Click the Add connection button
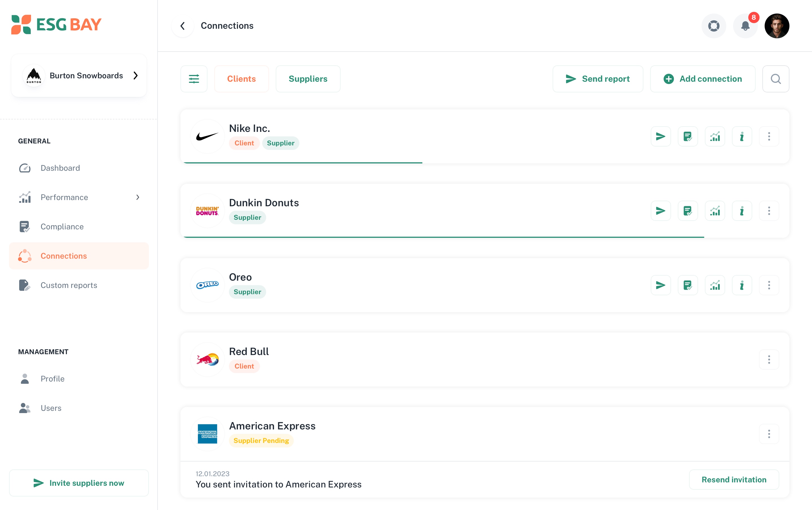The width and height of the screenshot is (812, 510). pyautogui.click(x=702, y=79)
